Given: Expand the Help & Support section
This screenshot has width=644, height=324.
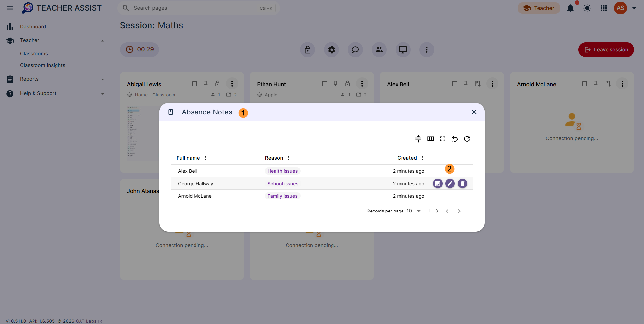Looking at the screenshot, I should point(103,94).
